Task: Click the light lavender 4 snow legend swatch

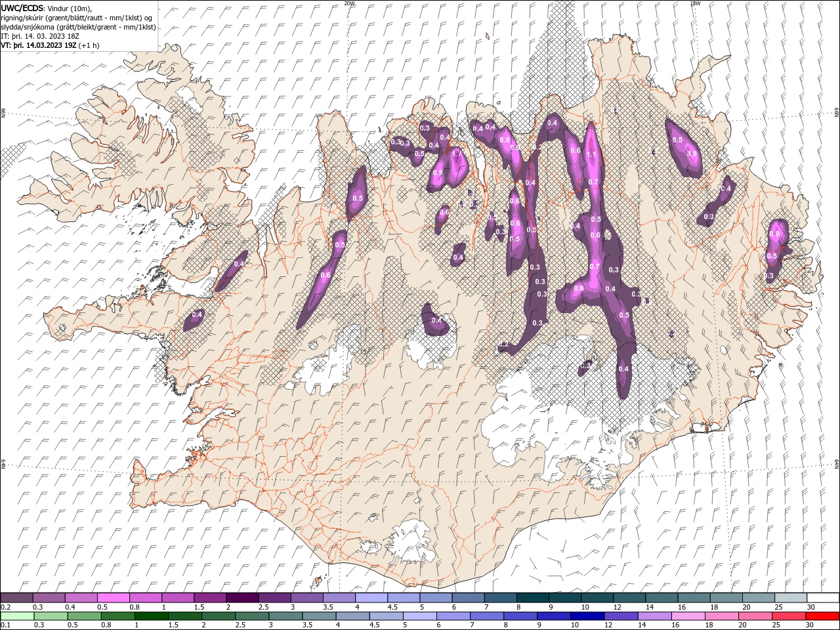Action: [370, 598]
